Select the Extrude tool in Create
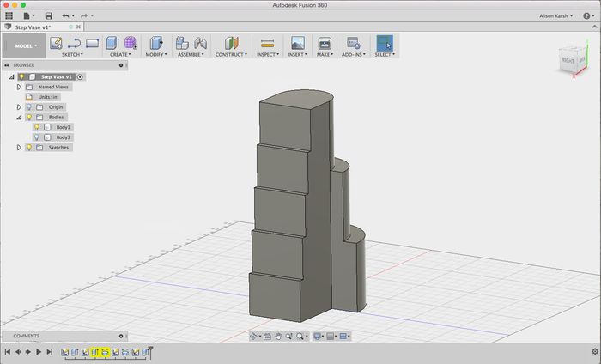Screen dimensions: 601x364 (112, 43)
